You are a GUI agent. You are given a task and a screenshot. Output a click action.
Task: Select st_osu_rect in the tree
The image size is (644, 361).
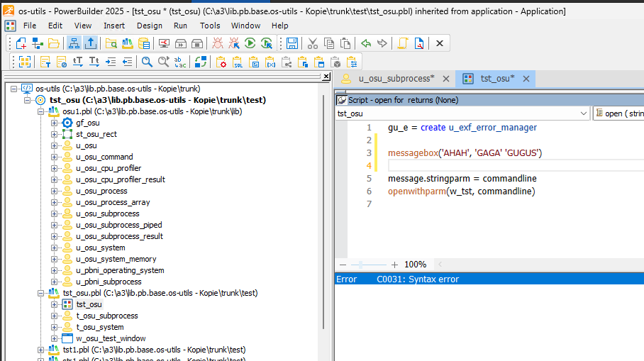click(96, 134)
